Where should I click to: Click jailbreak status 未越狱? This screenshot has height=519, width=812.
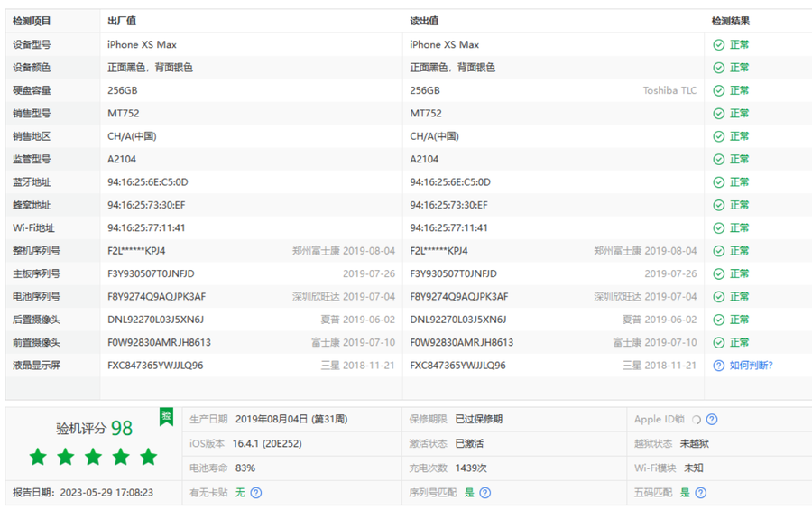click(695, 444)
